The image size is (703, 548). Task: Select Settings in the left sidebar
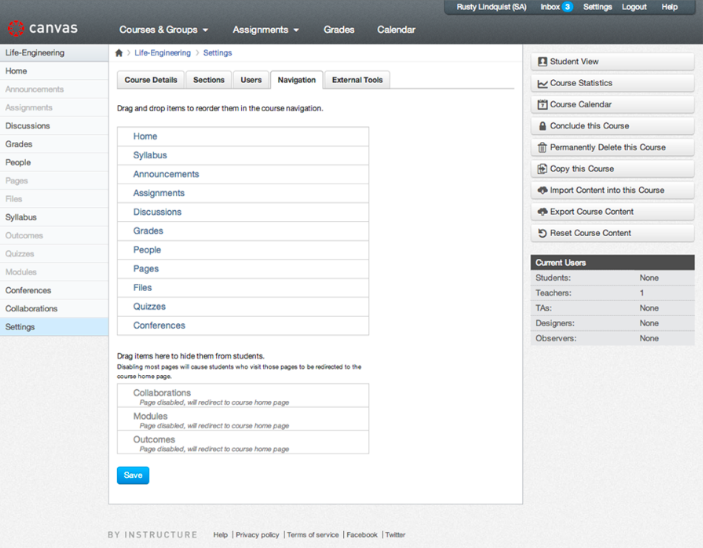click(54, 327)
